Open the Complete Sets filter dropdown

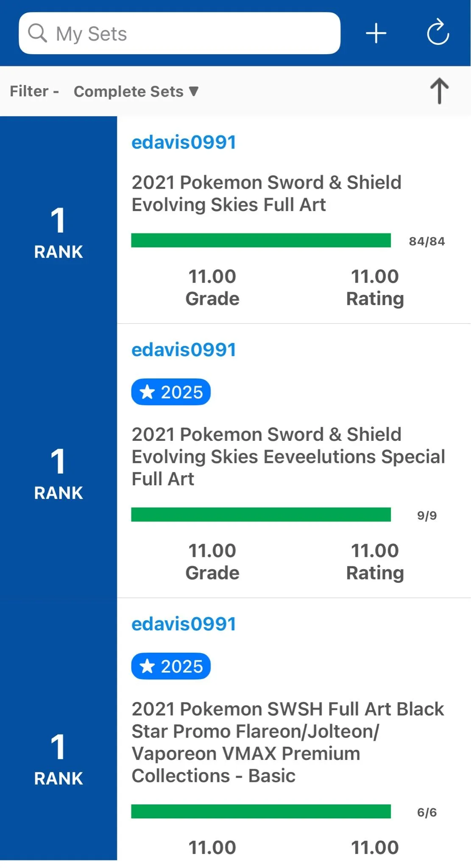click(136, 92)
